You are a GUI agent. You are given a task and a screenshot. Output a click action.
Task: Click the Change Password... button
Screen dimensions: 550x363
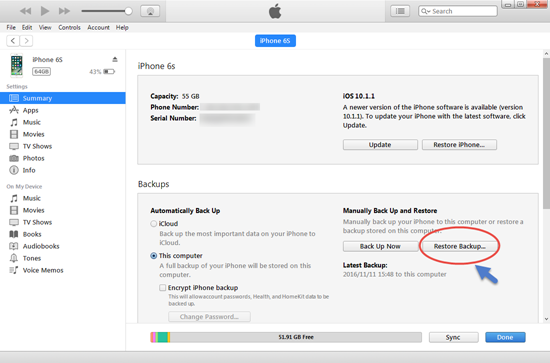pyautogui.click(x=209, y=317)
